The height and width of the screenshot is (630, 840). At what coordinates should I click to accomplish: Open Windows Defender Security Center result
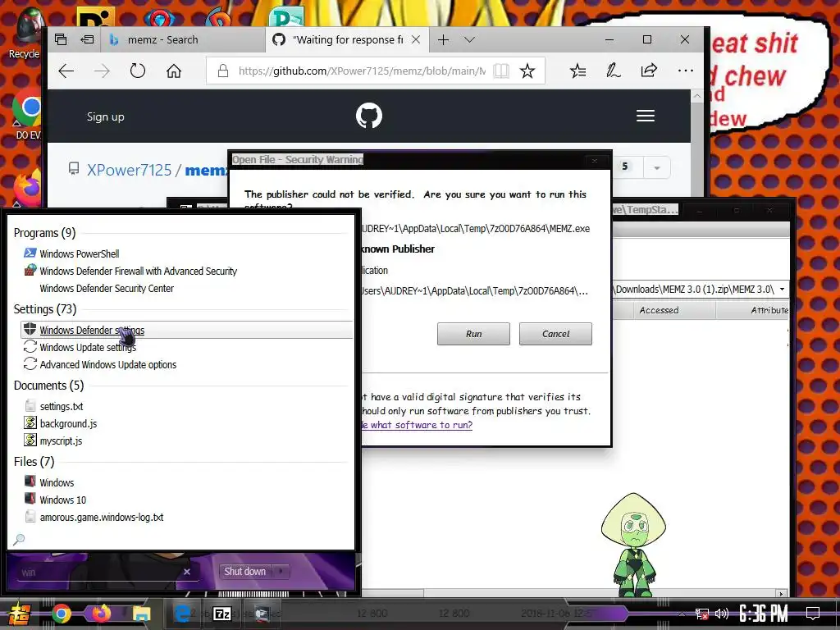[107, 288]
